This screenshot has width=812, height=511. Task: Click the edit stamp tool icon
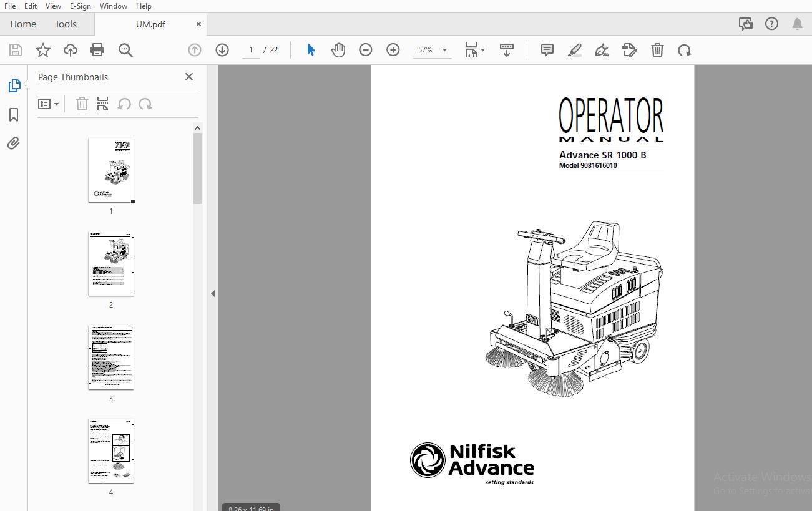[630, 50]
